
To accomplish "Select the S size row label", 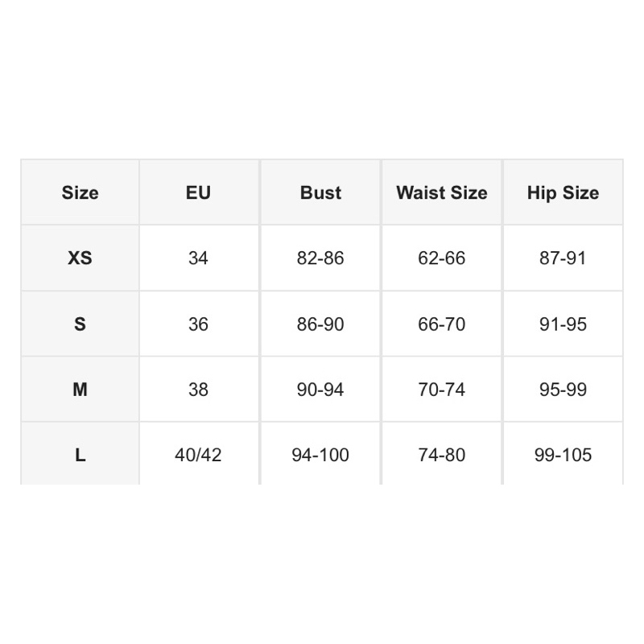I will 80,324.
